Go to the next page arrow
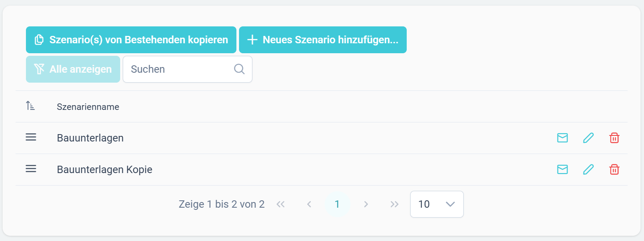644x241 pixels. [x=366, y=204]
